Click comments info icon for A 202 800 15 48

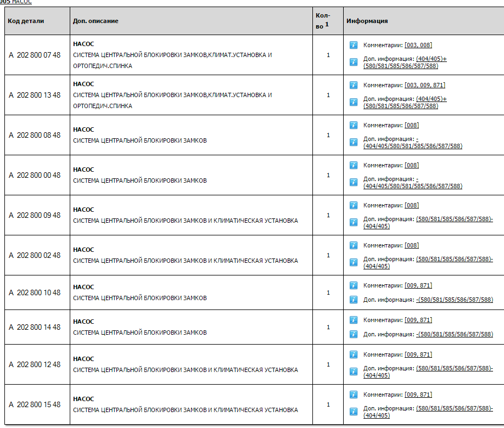click(353, 395)
